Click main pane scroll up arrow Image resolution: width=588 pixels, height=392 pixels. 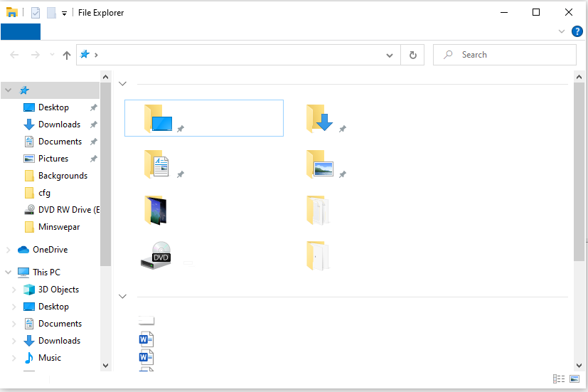pyautogui.click(x=579, y=77)
